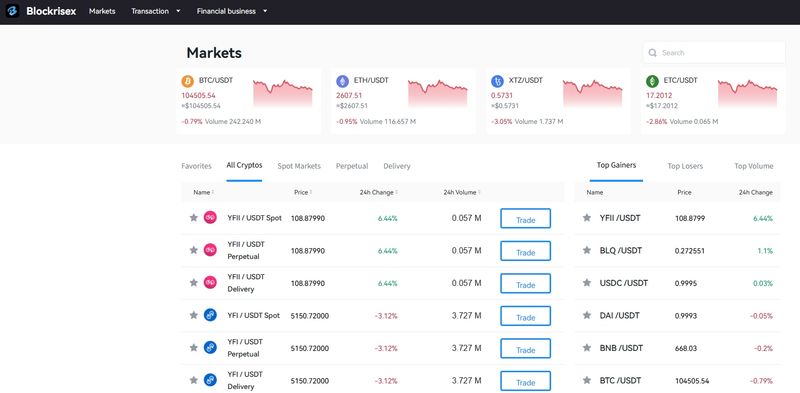Image resolution: width=800 pixels, height=393 pixels.
Task: Sort table by 24h Change column
Action: 379,192
